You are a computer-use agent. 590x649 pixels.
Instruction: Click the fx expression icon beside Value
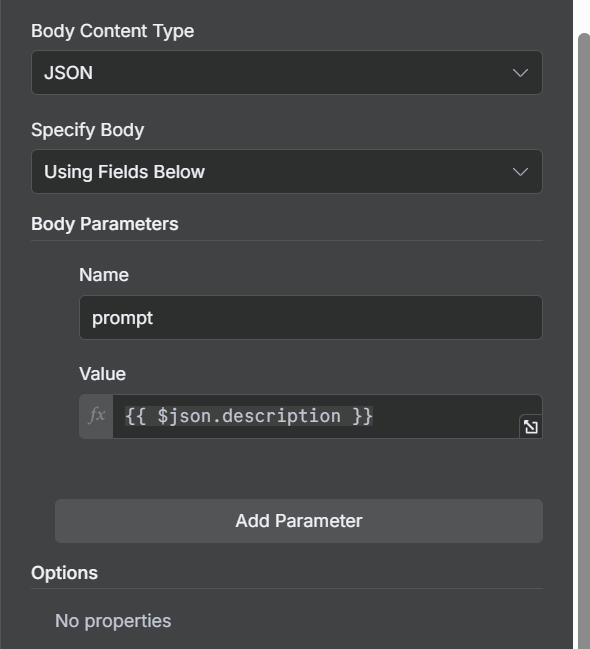click(96, 416)
